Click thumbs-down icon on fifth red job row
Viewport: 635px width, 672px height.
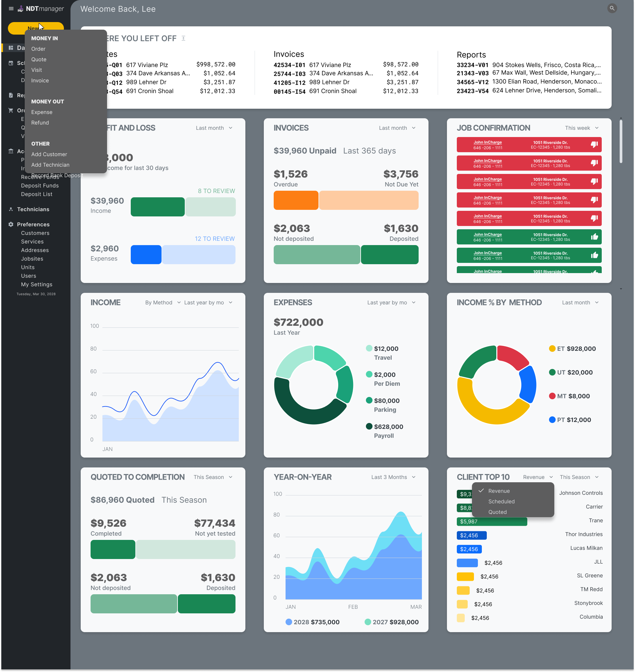coord(594,218)
